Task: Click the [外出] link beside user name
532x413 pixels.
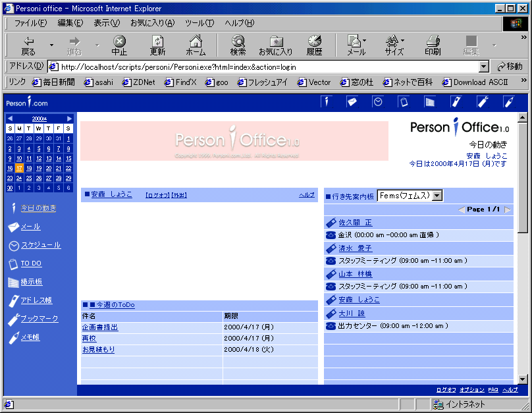Action: 179,195
